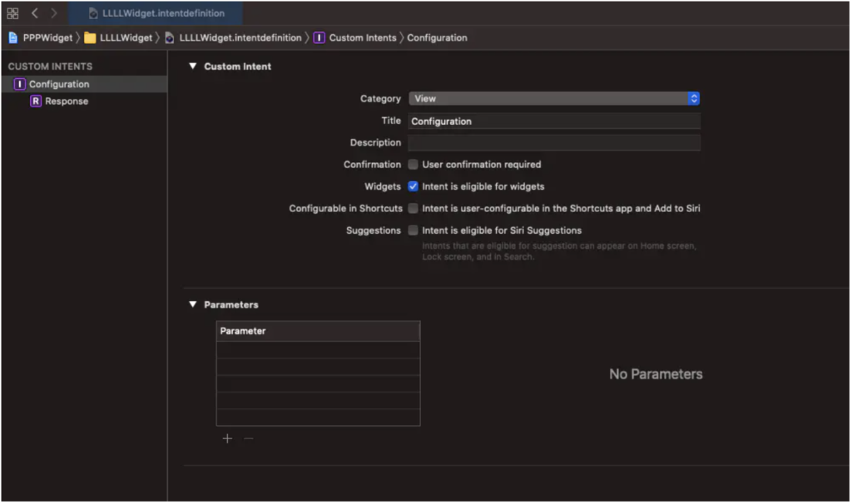This screenshot has height=504, width=852.
Task: Click the Category label
Action: 380,99
